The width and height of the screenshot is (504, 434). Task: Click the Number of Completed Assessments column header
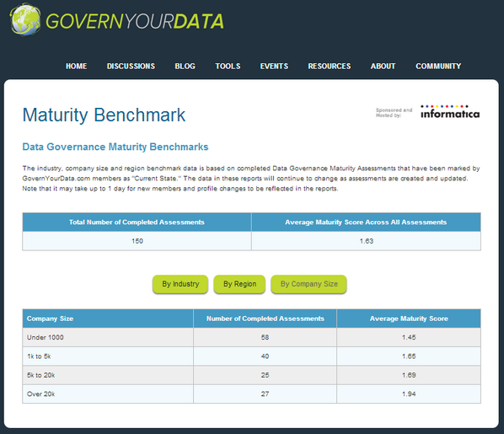(265, 319)
